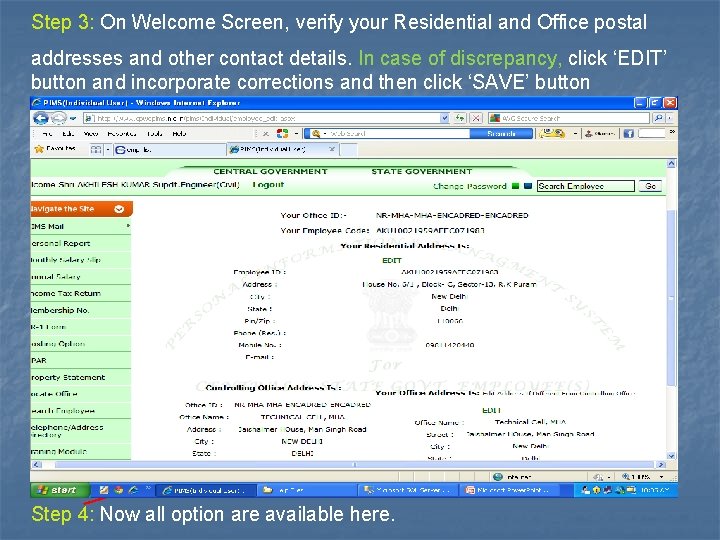This screenshot has height=540, width=720.
Task: Open the Tools menu
Action: click(155, 134)
